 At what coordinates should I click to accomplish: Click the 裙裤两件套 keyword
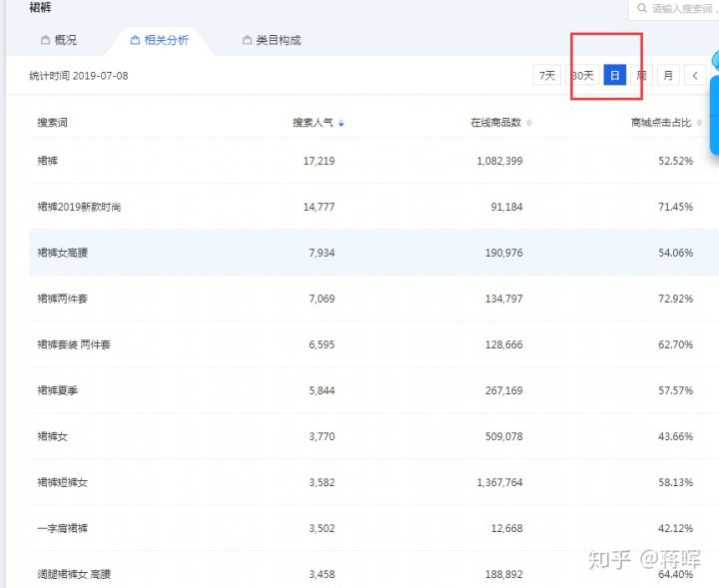click(62, 298)
